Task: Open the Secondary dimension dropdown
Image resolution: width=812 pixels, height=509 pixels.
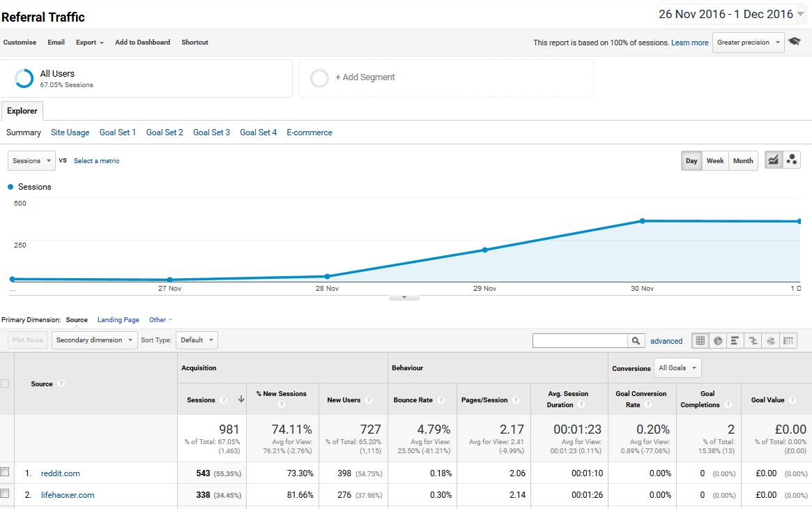Action: pyautogui.click(x=94, y=340)
